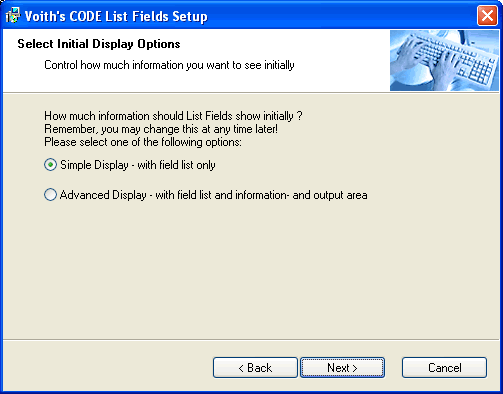Click the divider line under the white header

pos(251,93)
